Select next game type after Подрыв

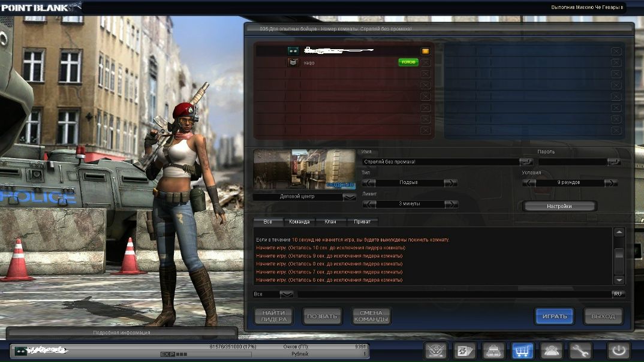(x=450, y=183)
